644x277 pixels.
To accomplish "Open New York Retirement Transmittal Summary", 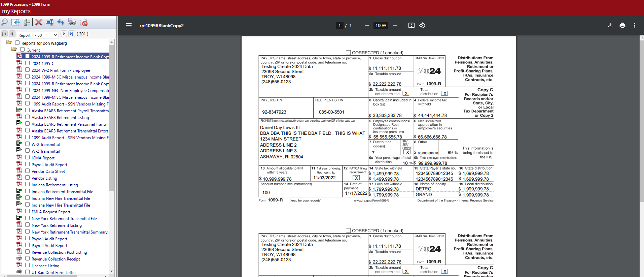I will click(x=70, y=232).
